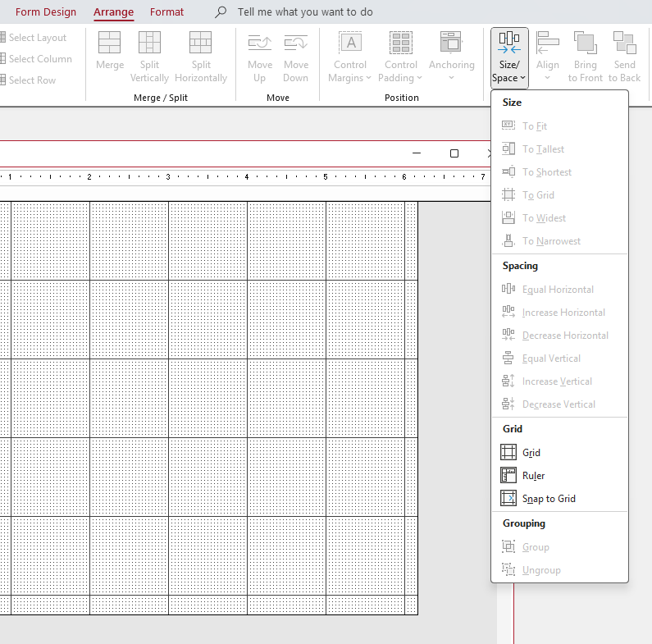Toggle the Ruler display option
Viewport: 652px width, 644px height.
pos(533,476)
